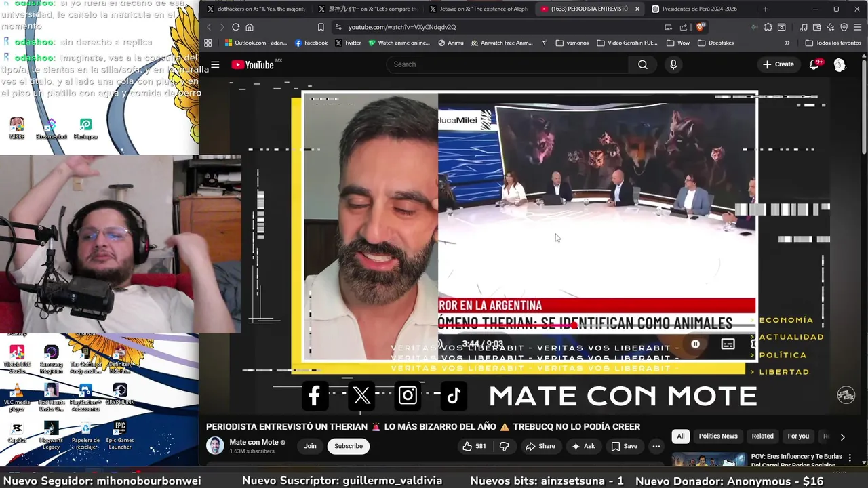Open Epic Games Launcher desktop icon
The height and width of the screenshot is (488, 868).
point(120,435)
